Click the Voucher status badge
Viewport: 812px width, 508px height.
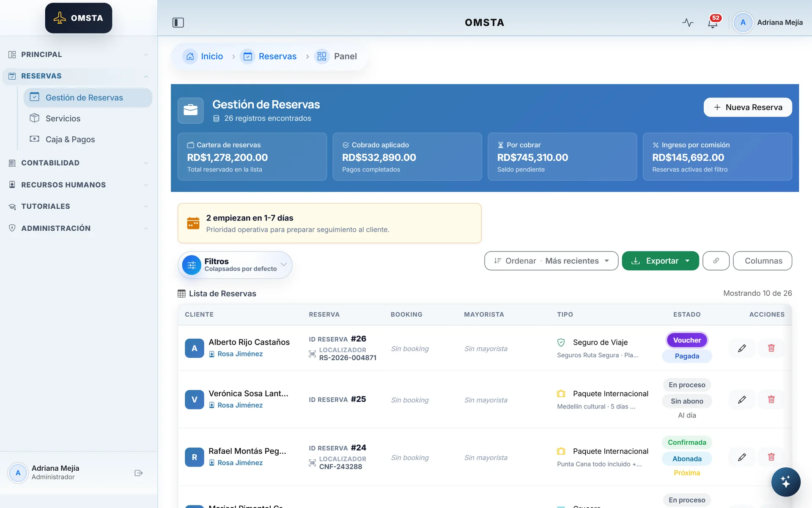(x=687, y=340)
